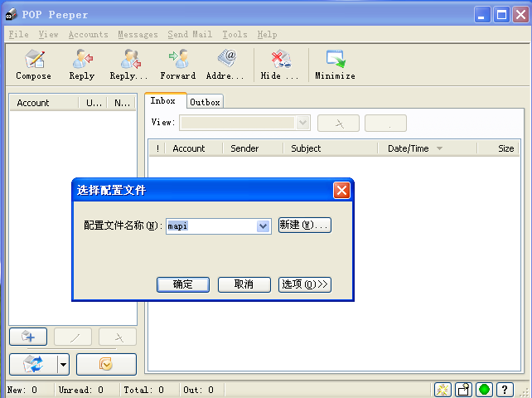Click the add account button icon
Screen dimensions: 532x398
27,337
